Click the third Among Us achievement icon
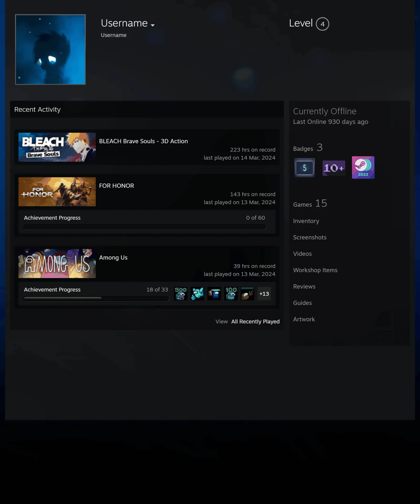 tap(214, 293)
